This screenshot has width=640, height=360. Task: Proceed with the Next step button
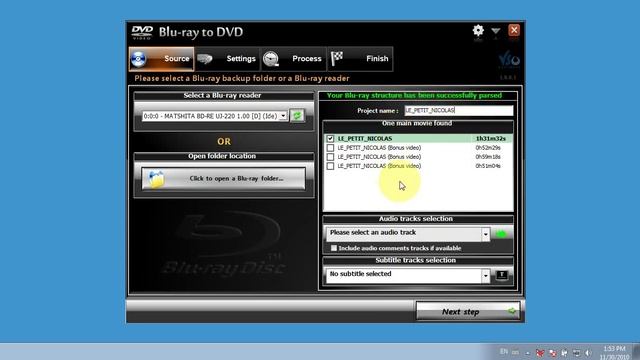pos(468,312)
